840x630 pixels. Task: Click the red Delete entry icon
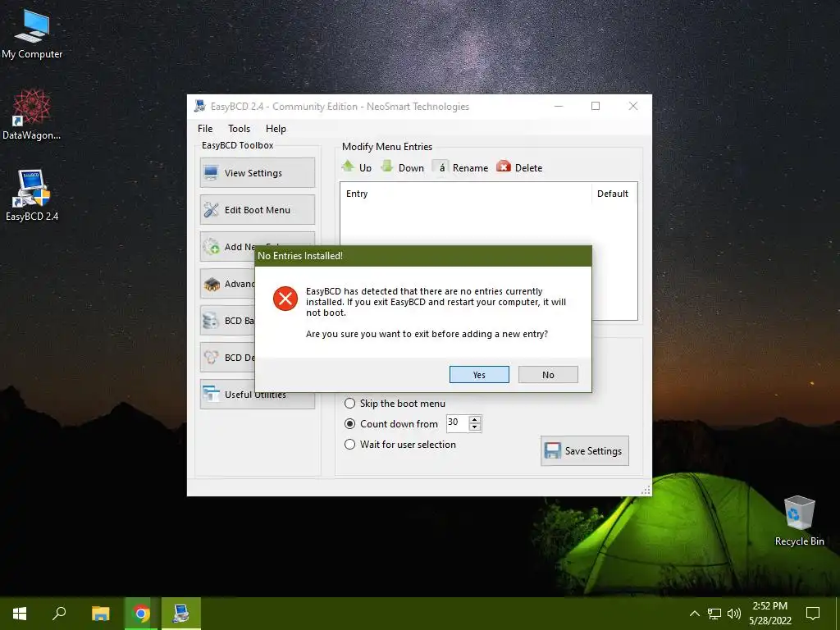pyautogui.click(x=504, y=167)
